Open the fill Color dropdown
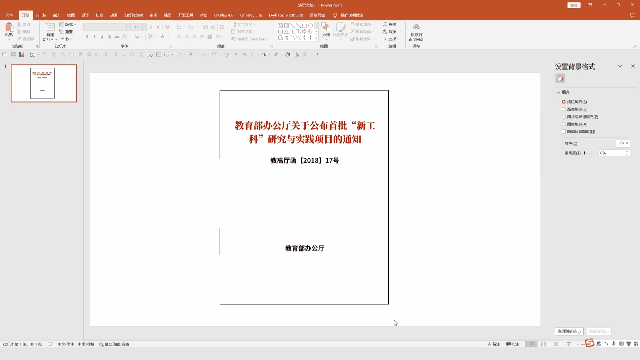Viewport: 640px width, 360px height. (x=623, y=143)
